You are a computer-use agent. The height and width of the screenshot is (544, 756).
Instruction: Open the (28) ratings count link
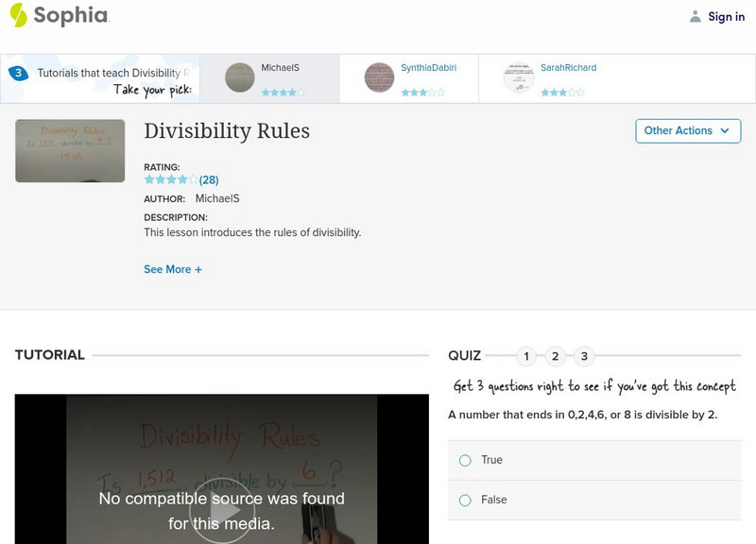coord(209,180)
